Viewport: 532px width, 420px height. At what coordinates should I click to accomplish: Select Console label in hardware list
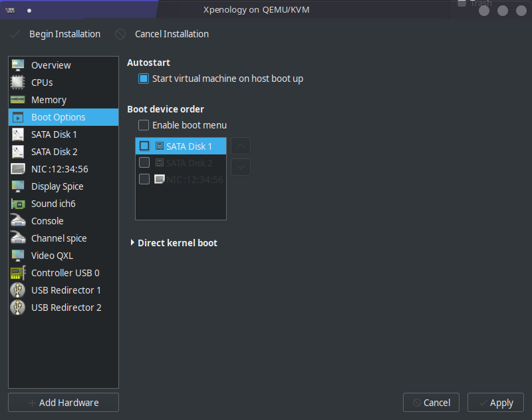click(x=47, y=221)
